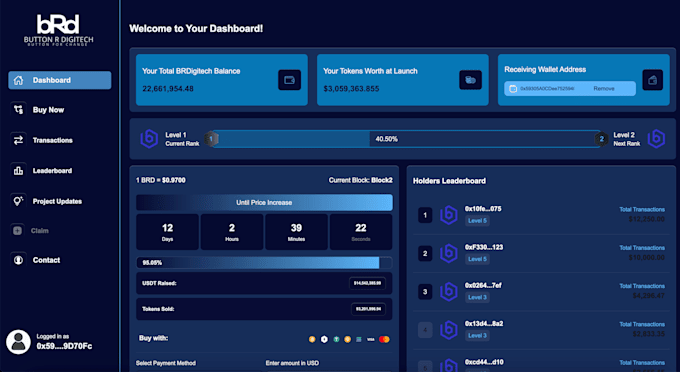Click the Holders Leaderboard heading

(449, 181)
